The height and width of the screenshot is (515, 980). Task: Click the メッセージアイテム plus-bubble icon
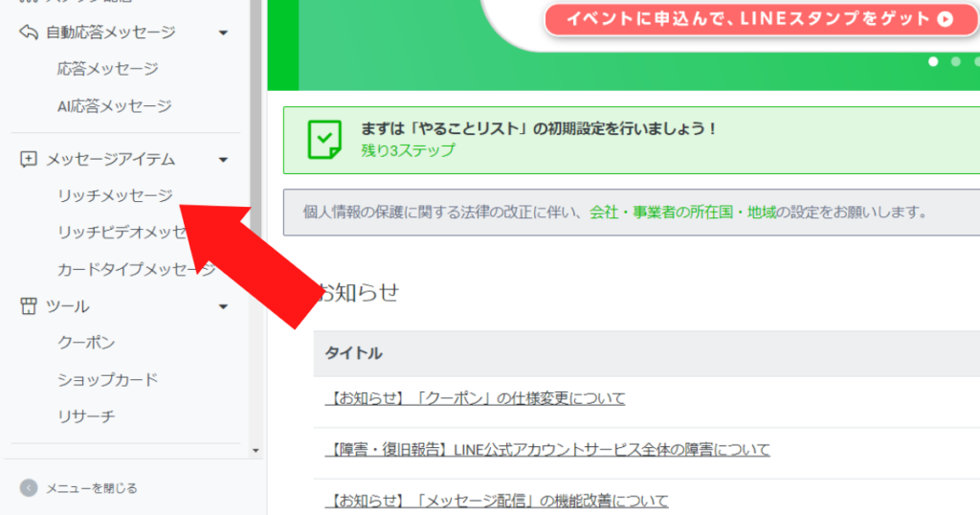28,159
